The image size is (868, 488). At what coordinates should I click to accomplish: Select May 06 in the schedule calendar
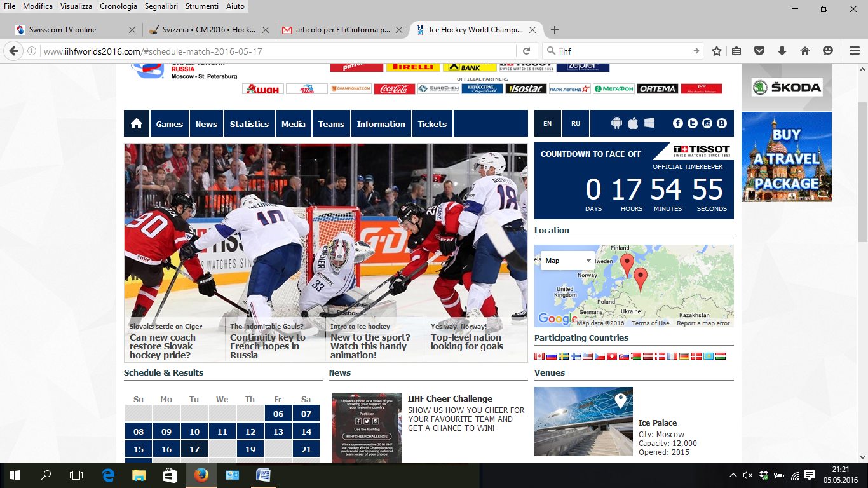tap(278, 414)
